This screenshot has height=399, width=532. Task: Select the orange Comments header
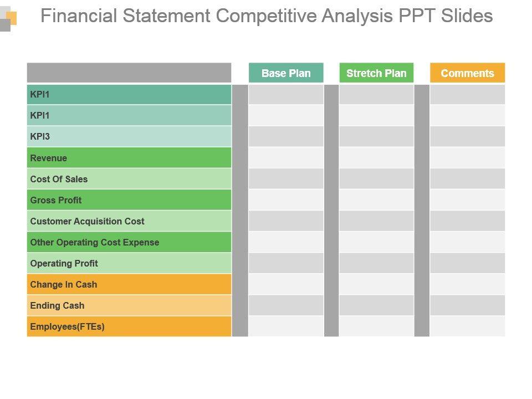tap(467, 73)
